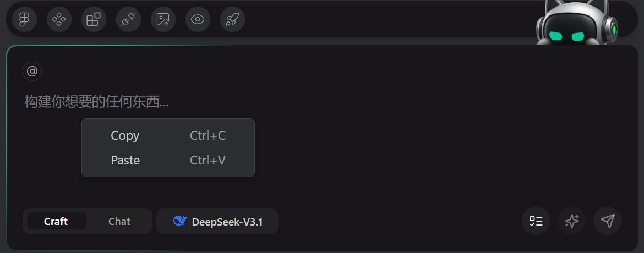This screenshot has width=644, height=253.
Task: Open the grid blocks icon in toolbar
Action: coord(94,20)
